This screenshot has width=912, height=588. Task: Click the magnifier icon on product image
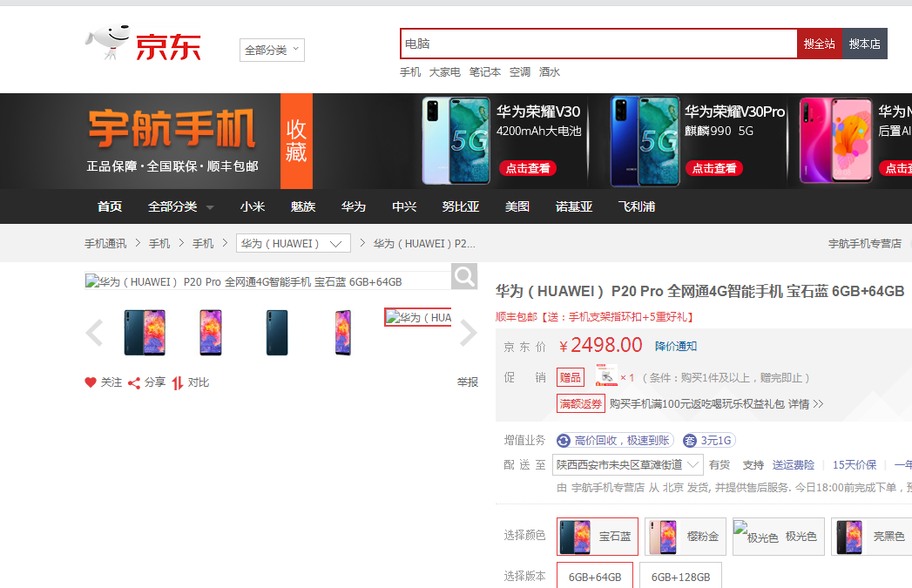(464, 276)
